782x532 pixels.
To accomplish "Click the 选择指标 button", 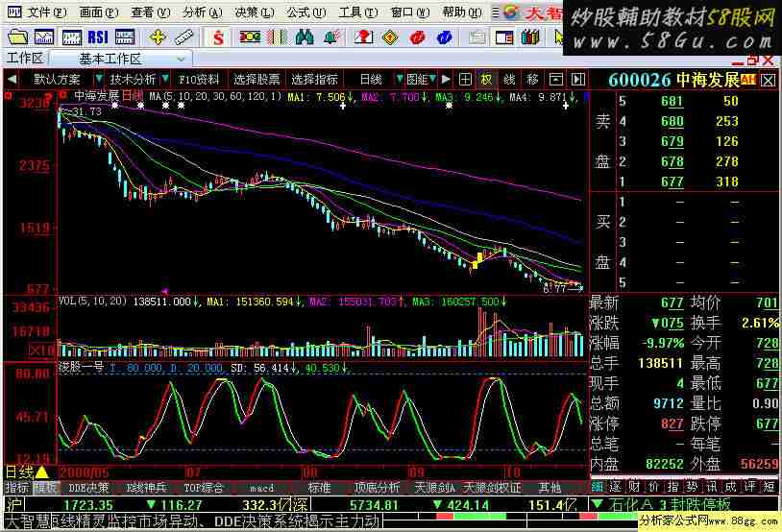I will pyautogui.click(x=314, y=80).
